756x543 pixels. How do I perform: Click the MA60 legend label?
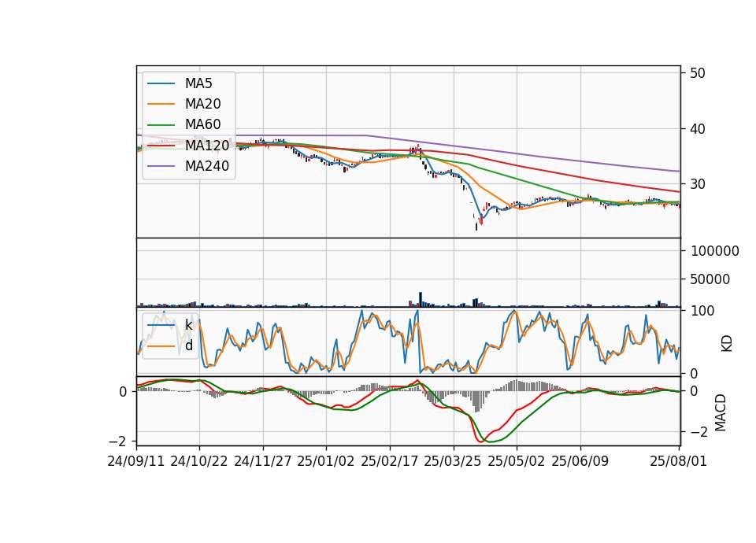(202, 124)
